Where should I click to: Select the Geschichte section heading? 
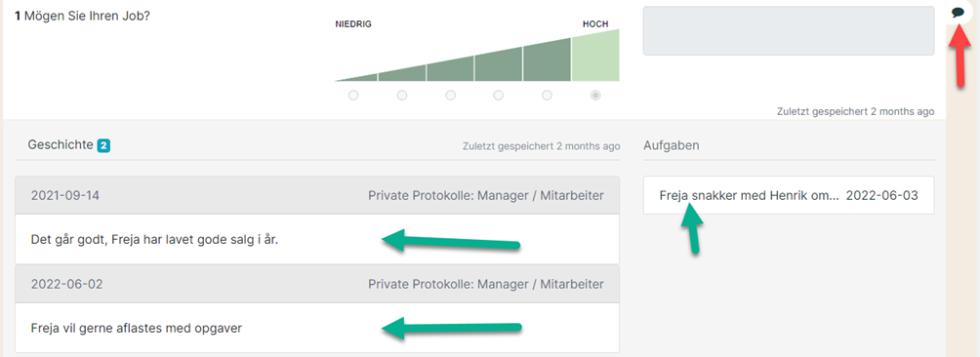coord(61,145)
